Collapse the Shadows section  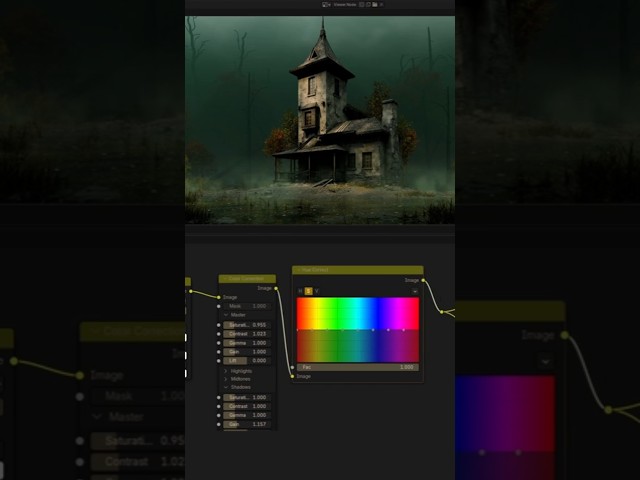point(226,387)
